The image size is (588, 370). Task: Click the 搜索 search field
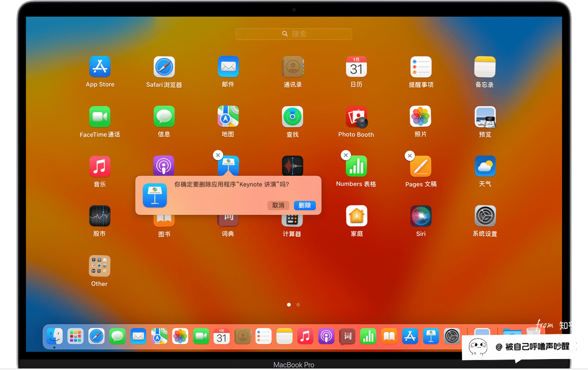(x=294, y=34)
